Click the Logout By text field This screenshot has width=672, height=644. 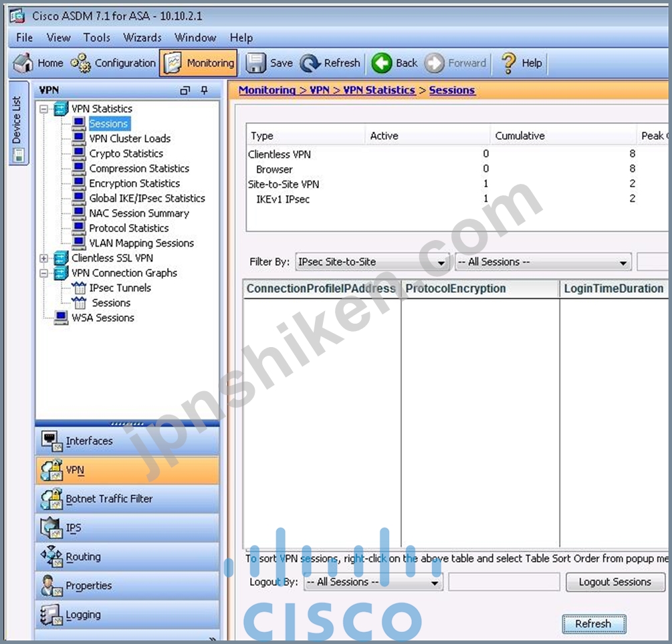(x=504, y=582)
